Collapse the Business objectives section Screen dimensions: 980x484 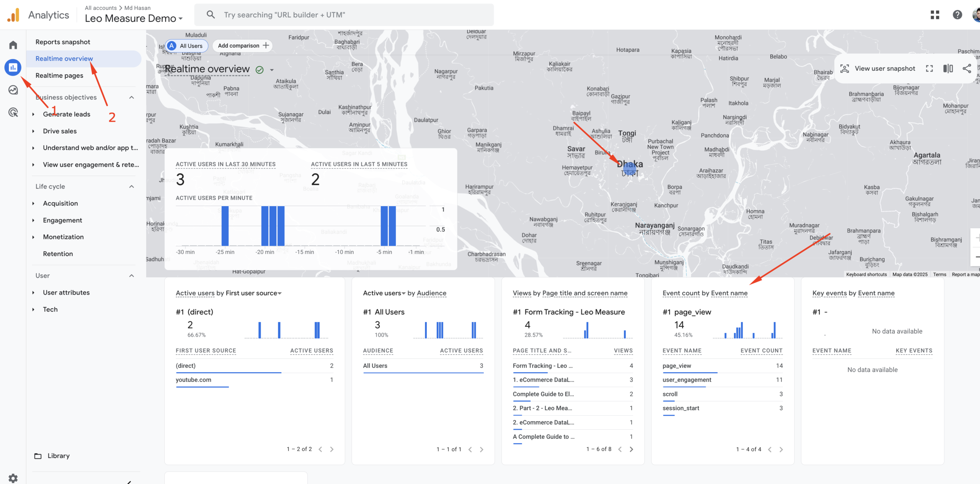[x=131, y=98]
